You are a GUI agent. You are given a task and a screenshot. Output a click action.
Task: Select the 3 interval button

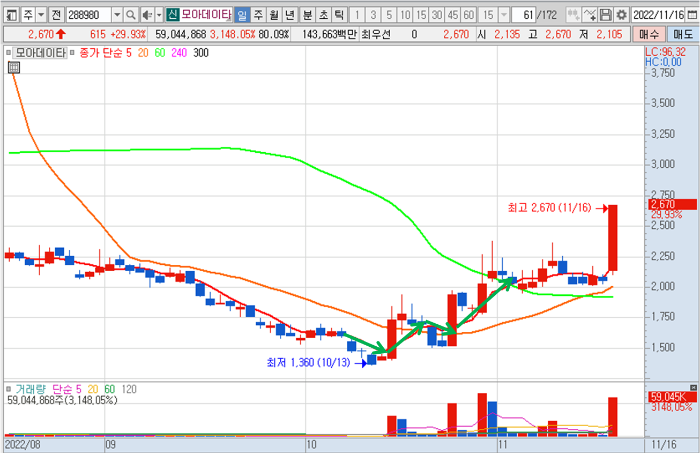coord(373,15)
